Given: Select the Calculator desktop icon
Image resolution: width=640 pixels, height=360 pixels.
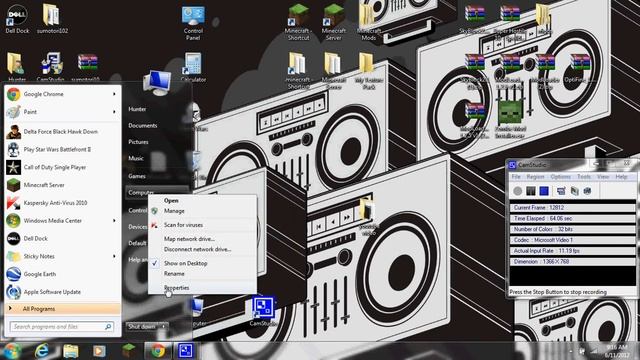Looking at the screenshot, I should point(193,67).
